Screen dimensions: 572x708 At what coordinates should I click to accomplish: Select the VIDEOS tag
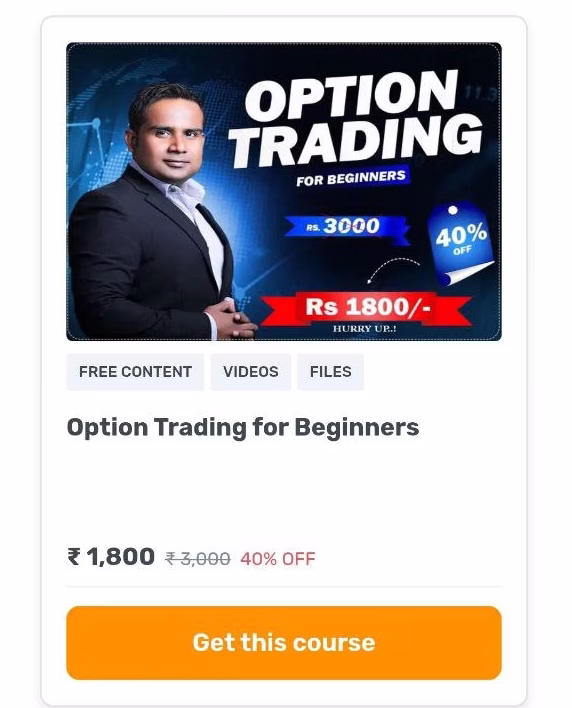tap(251, 372)
